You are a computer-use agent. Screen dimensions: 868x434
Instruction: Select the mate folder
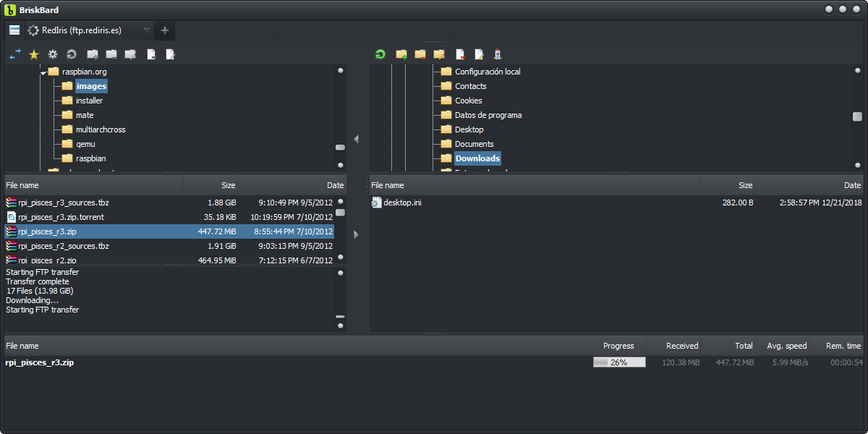85,115
